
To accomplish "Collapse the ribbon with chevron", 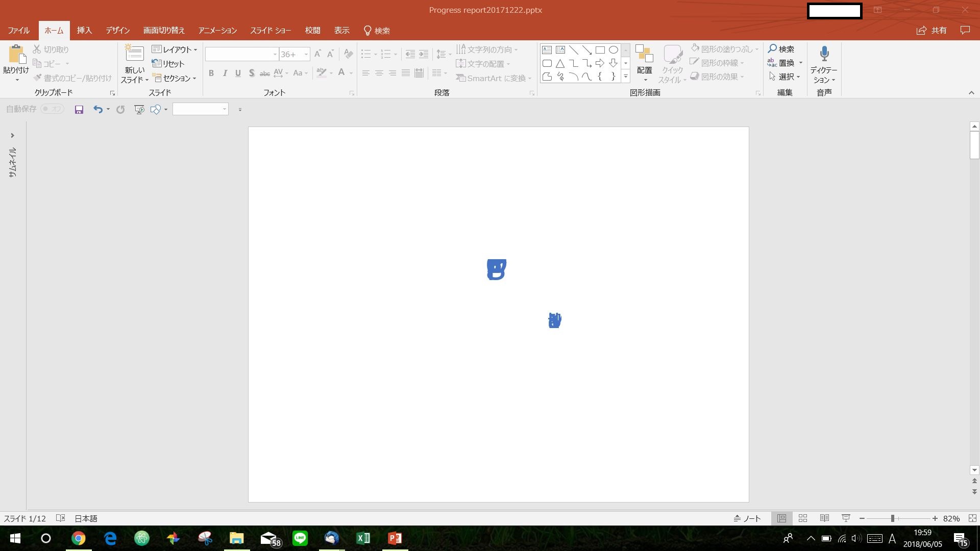I will [x=971, y=93].
